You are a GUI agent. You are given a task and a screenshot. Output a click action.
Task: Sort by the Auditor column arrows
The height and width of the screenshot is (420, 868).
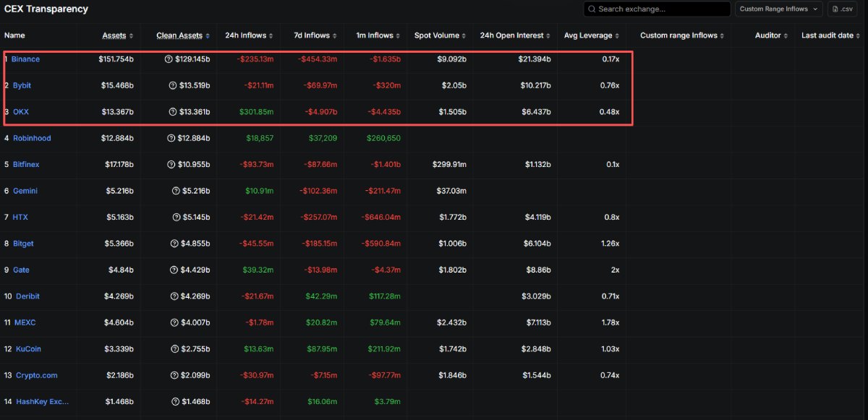click(x=787, y=35)
